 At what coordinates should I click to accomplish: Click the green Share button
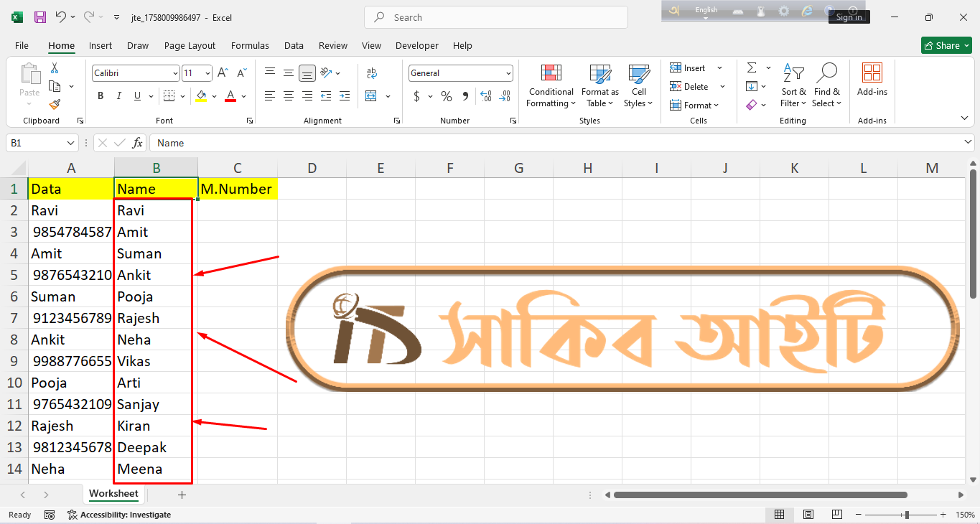(946, 45)
